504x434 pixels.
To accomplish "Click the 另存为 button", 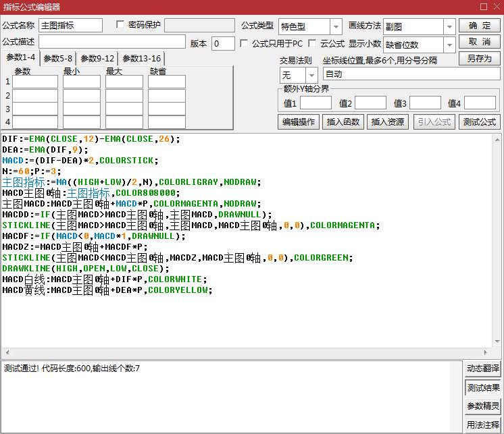I will click(479, 59).
